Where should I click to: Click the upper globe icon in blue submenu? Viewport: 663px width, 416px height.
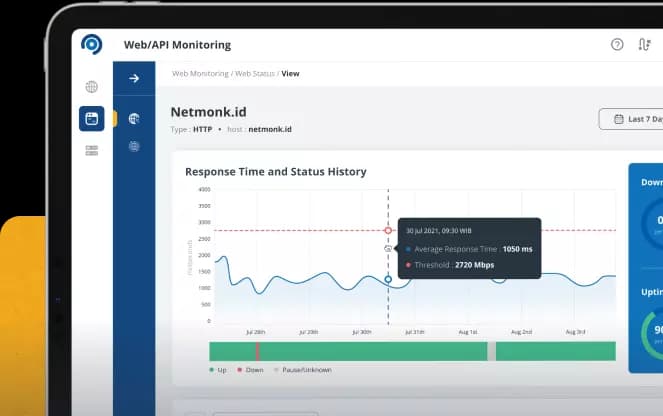pos(134,118)
